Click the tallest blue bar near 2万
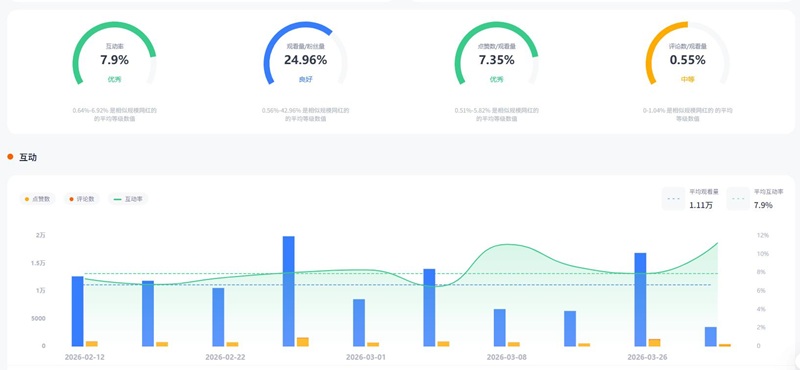Viewport: 800px width, 370px height. 289,291
